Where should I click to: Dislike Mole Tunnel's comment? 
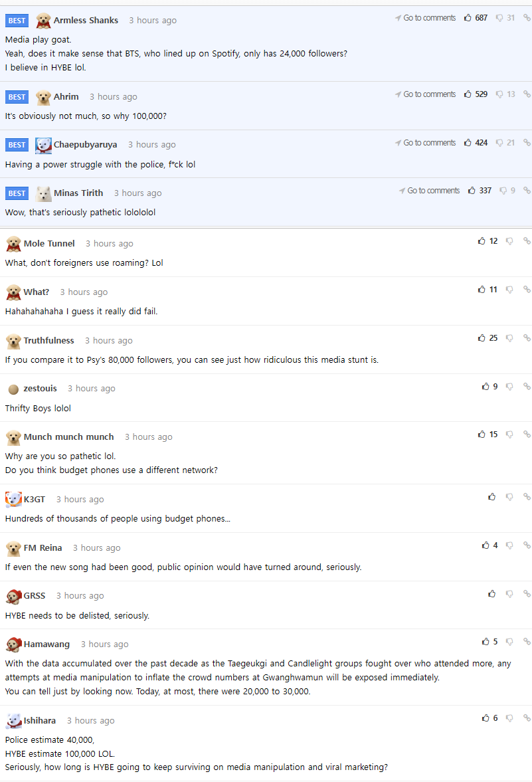(509, 241)
